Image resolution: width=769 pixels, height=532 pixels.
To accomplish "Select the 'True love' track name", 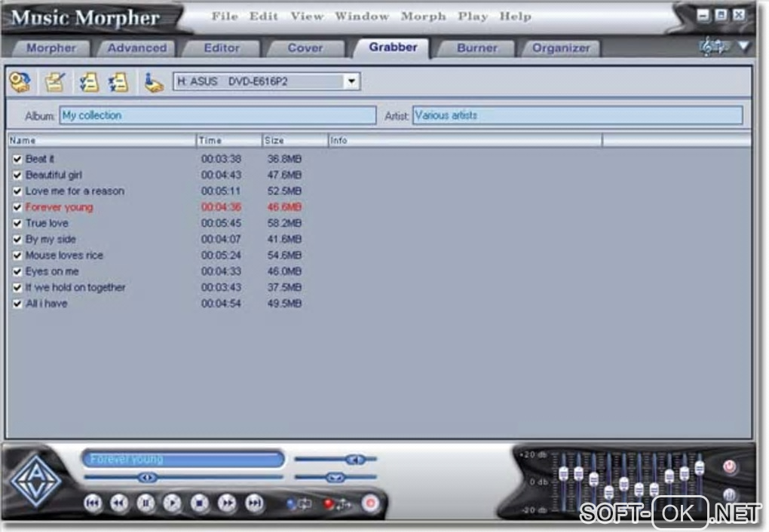I will tap(47, 224).
